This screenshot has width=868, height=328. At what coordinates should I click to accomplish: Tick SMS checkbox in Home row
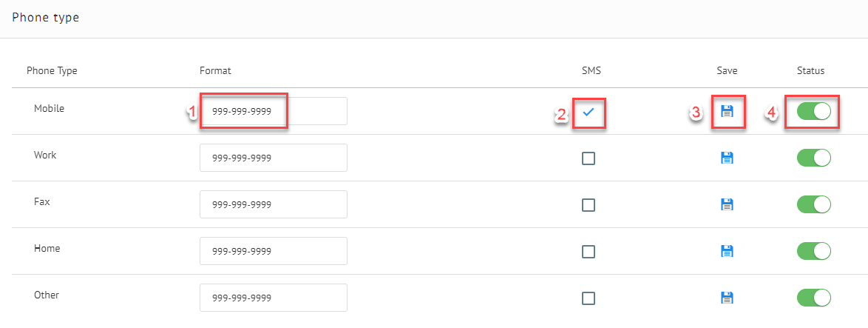coord(589,252)
